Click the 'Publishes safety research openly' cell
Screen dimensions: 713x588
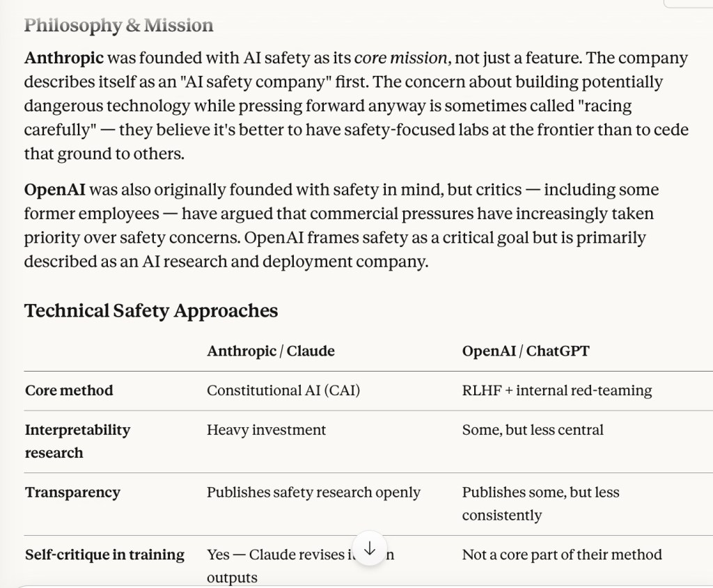coord(313,493)
